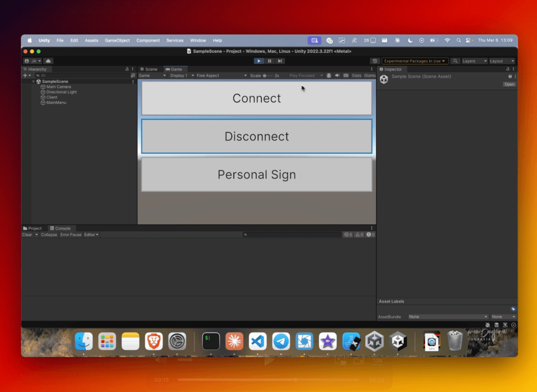The image size is (537, 392).
Task: Toggle Collapse in Console toolbar
Action: (x=49, y=235)
